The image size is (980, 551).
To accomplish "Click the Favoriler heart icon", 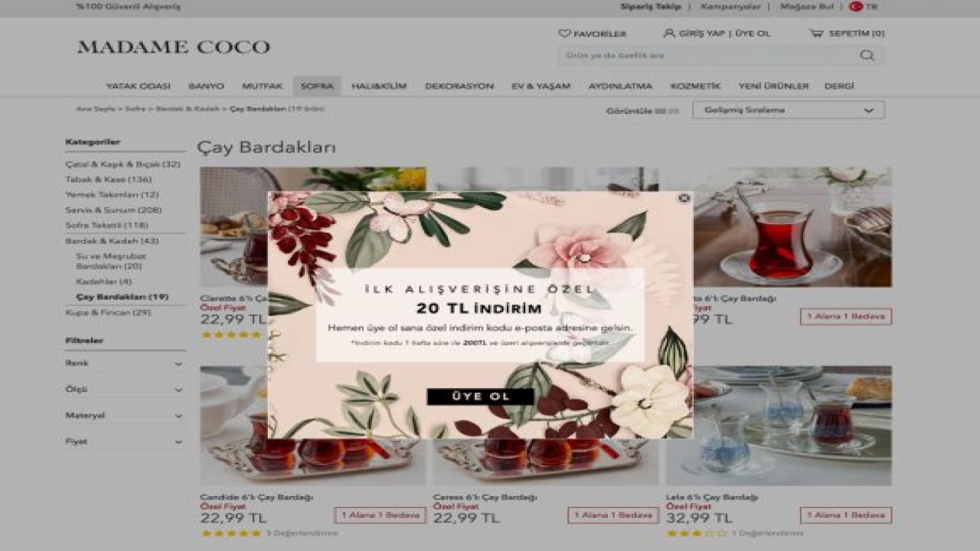I will (x=564, y=34).
